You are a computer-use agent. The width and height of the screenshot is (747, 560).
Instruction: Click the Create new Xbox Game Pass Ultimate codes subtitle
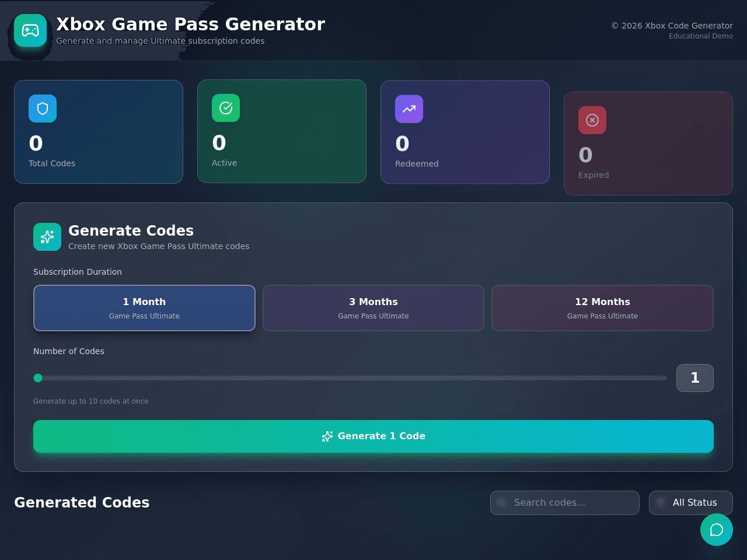(159, 246)
